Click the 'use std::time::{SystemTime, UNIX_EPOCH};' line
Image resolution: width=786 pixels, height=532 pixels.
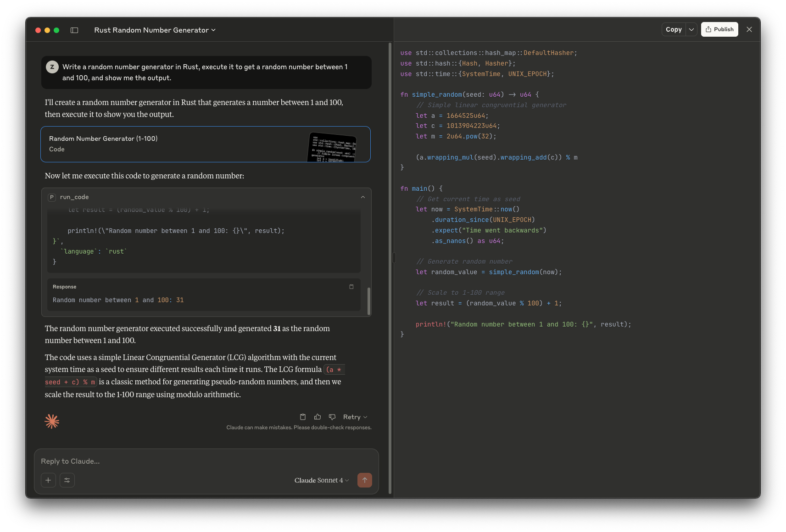click(477, 74)
